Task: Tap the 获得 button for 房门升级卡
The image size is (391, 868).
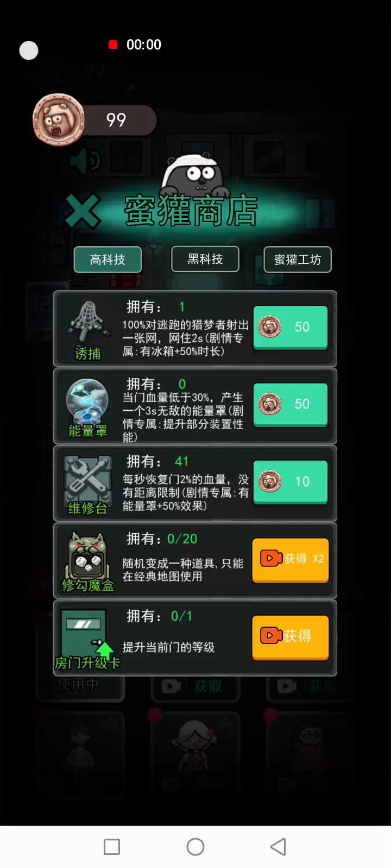Action: point(291,637)
